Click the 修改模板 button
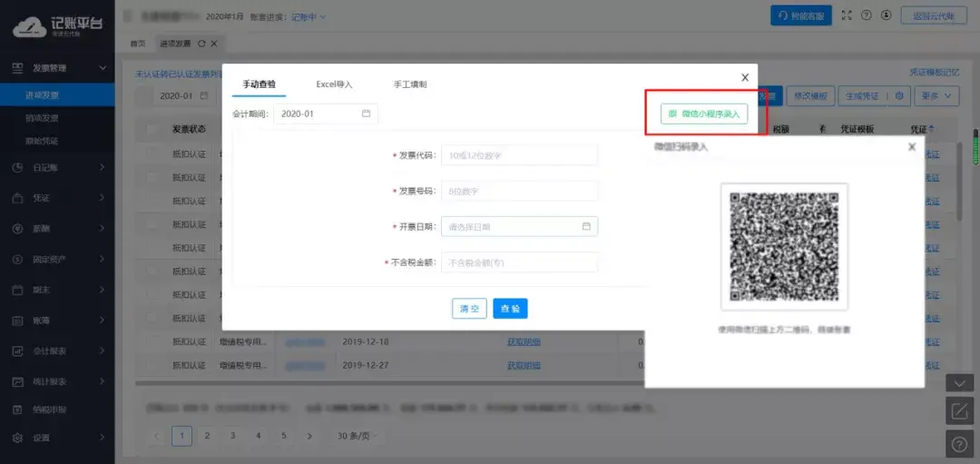Viewport: 980px width, 464px height. click(x=810, y=96)
